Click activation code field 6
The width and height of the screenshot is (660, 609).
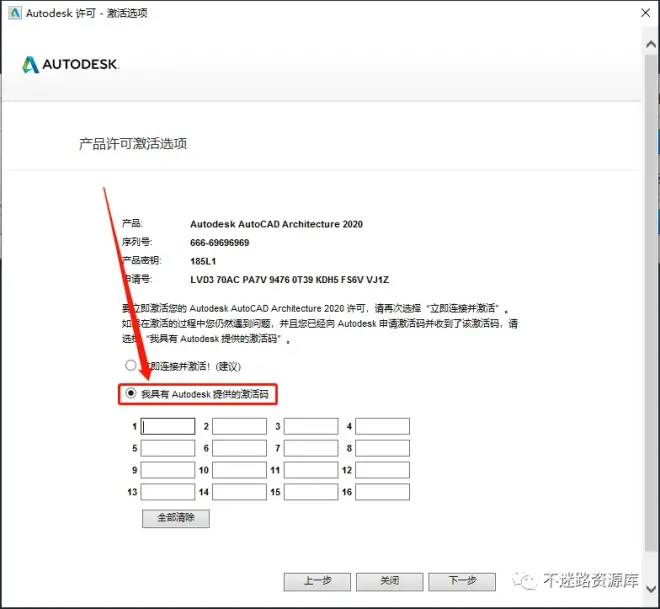click(x=239, y=448)
